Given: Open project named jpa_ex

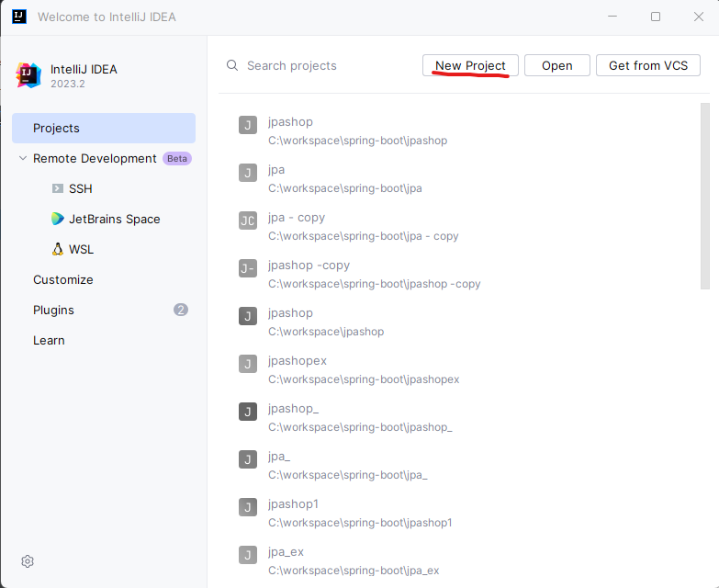Looking at the screenshot, I should tap(286, 552).
